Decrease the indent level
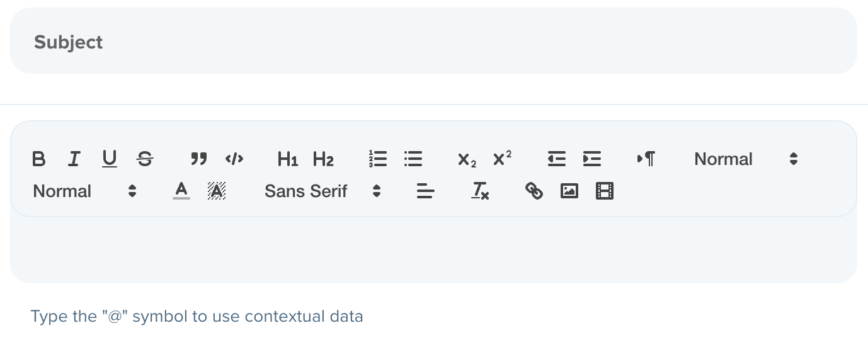868x340 pixels. pyautogui.click(x=557, y=159)
